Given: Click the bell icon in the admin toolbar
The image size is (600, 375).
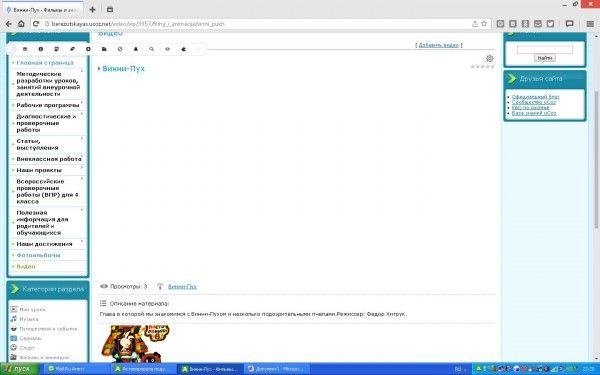Looking at the screenshot, I should [x=135, y=49].
